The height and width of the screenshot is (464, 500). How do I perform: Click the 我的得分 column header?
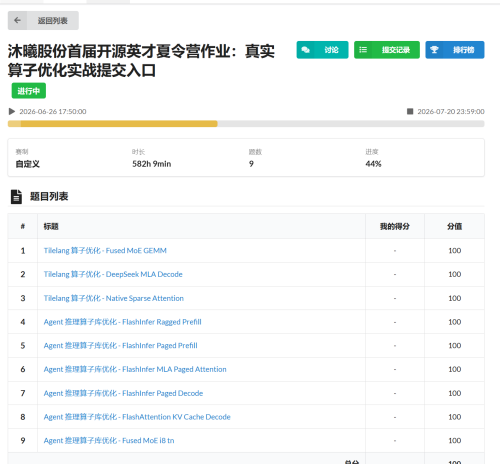pos(395,226)
